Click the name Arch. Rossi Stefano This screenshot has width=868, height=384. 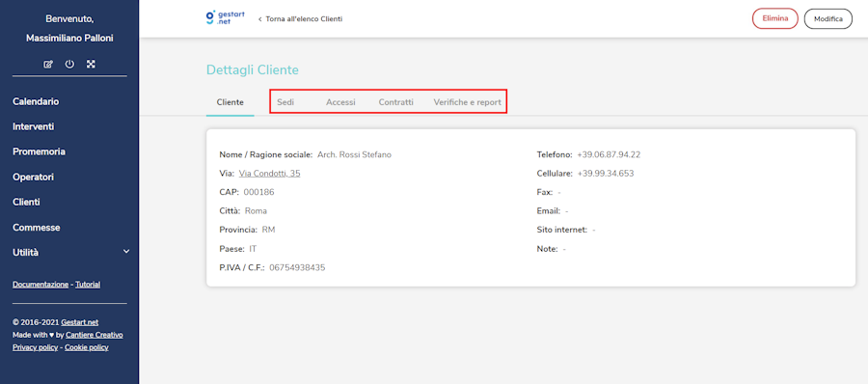click(x=354, y=154)
